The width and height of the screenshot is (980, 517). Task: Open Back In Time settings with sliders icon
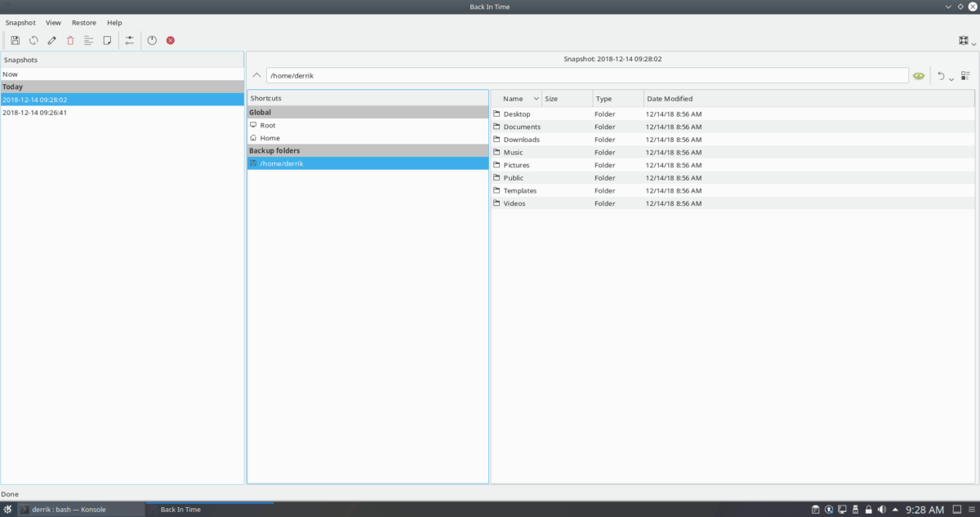(x=129, y=39)
